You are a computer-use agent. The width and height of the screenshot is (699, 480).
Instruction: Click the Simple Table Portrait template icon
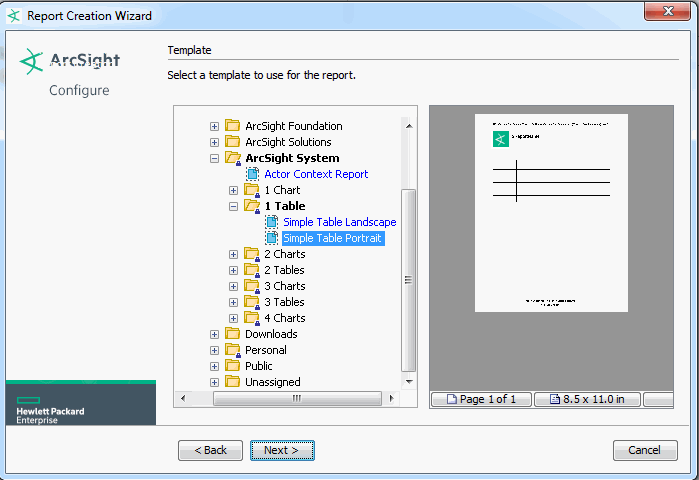pos(272,238)
